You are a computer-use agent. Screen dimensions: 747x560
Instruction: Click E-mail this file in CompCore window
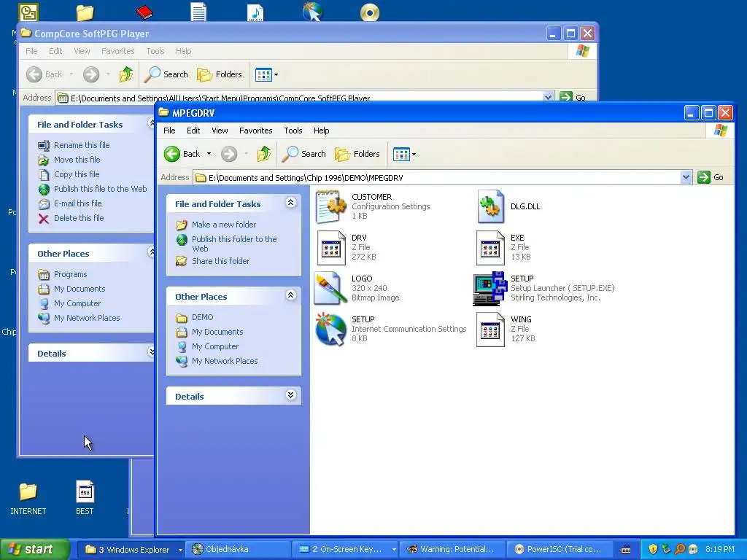[x=77, y=203]
